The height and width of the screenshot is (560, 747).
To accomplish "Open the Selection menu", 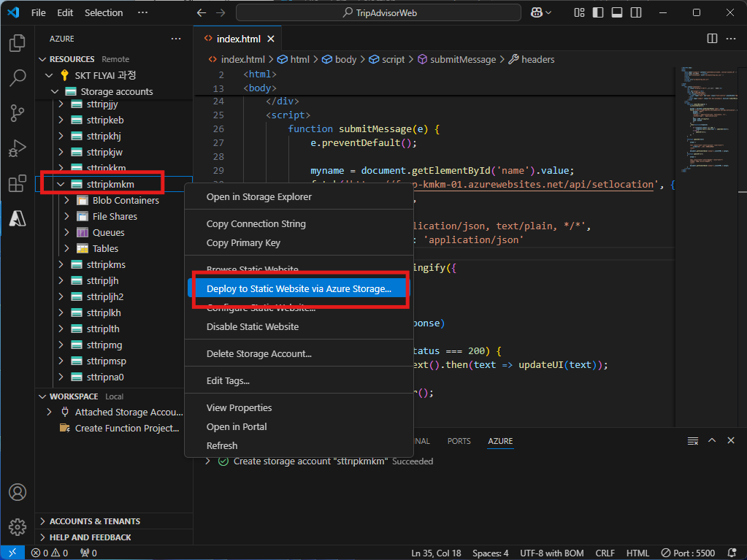I will pos(104,13).
